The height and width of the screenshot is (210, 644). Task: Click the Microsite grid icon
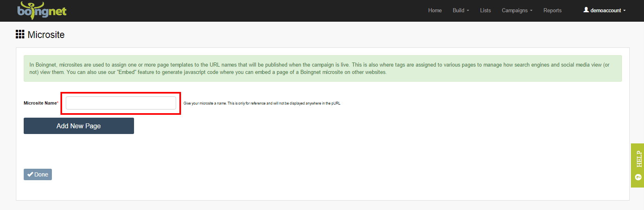pos(20,34)
